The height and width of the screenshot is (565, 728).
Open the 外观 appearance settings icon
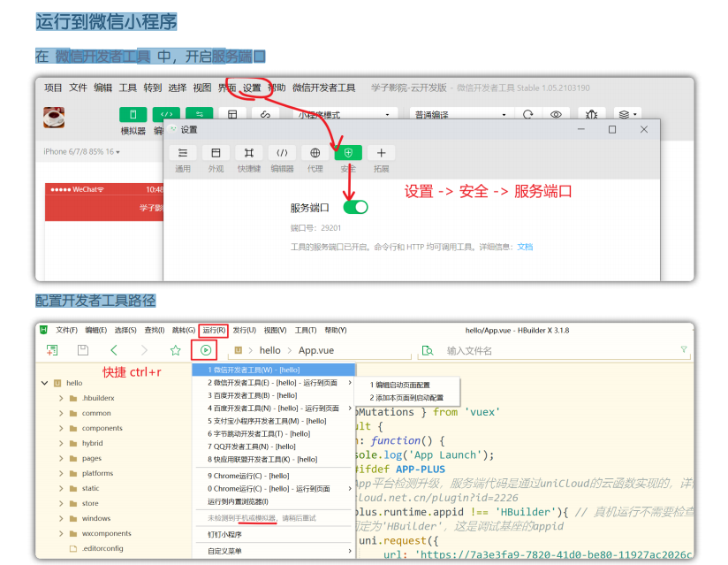pos(216,153)
